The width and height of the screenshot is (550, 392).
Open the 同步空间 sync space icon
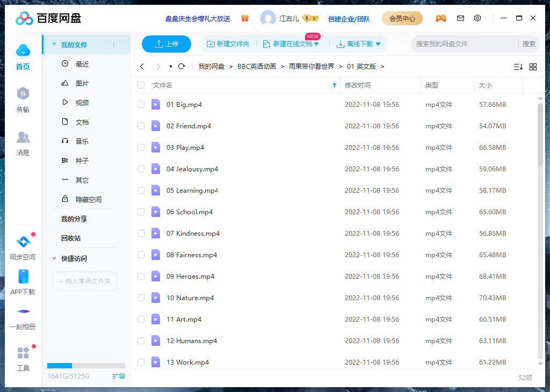tap(23, 242)
